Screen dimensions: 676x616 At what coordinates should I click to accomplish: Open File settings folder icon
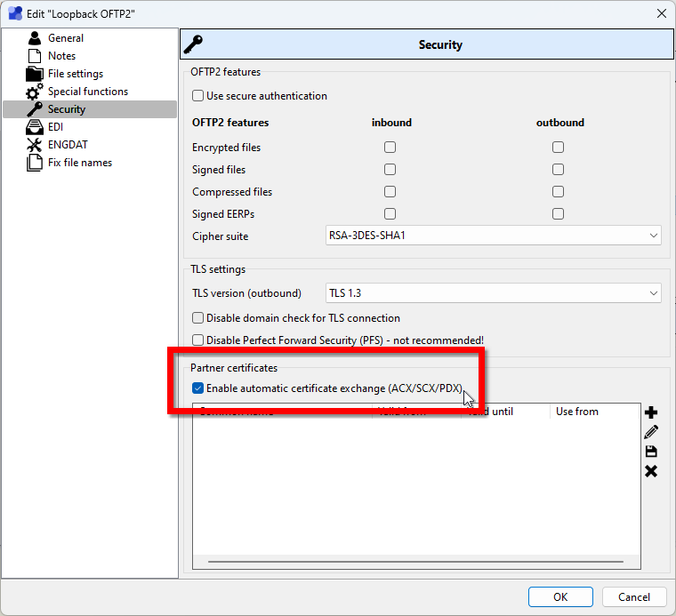tap(35, 74)
